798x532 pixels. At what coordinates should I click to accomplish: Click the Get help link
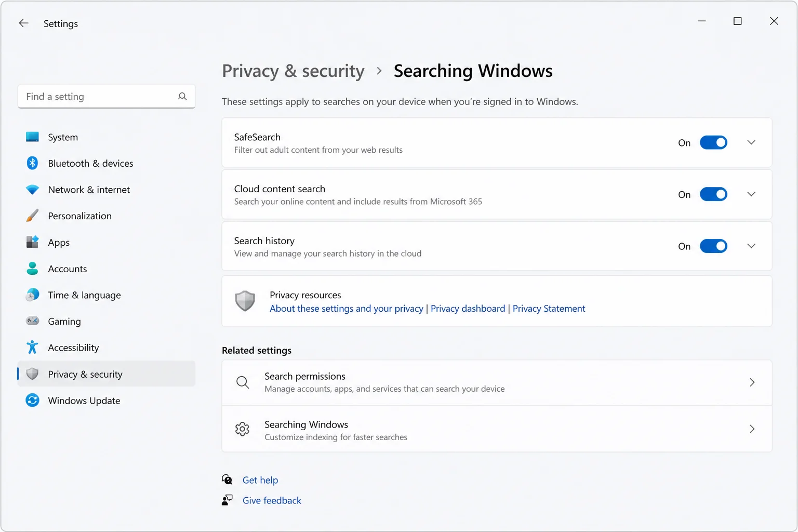coord(260,480)
